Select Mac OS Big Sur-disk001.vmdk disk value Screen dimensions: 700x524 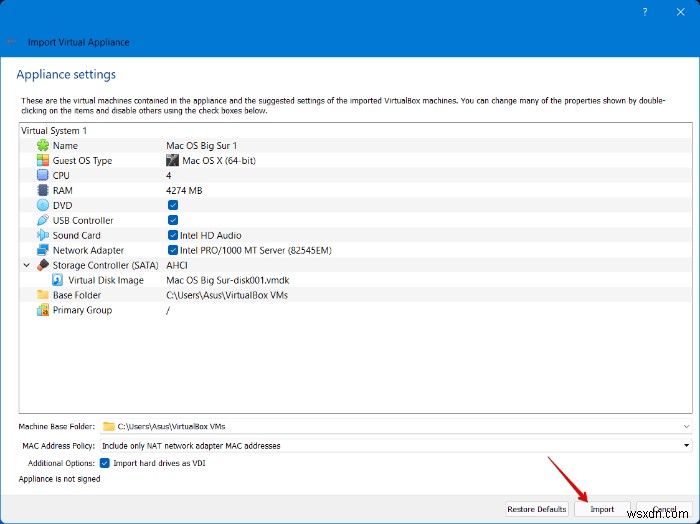click(228, 280)
